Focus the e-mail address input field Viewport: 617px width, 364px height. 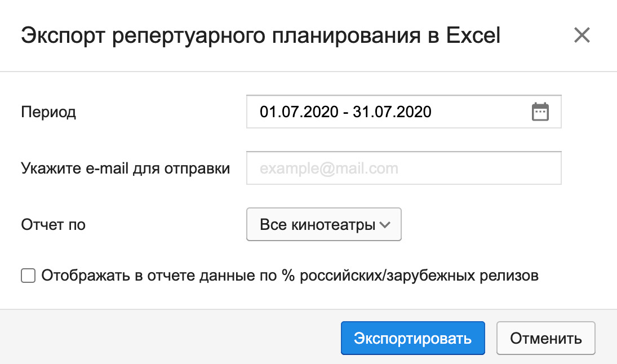point(403,168)
